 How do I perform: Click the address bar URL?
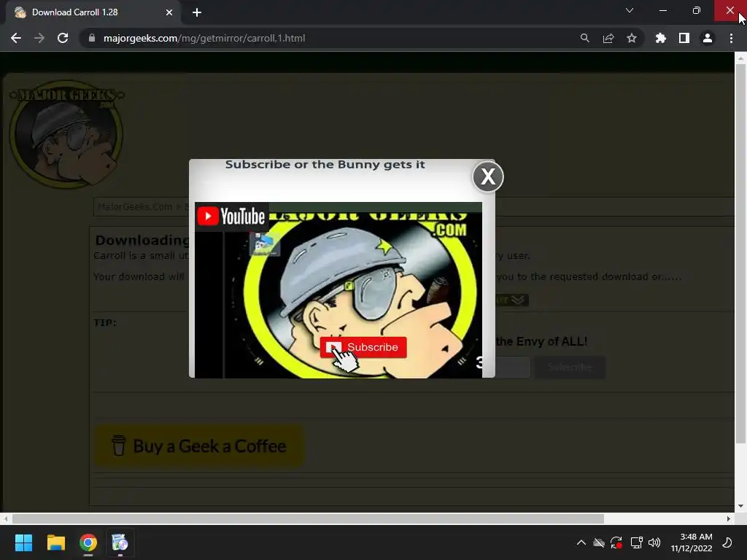click(204, 38)
